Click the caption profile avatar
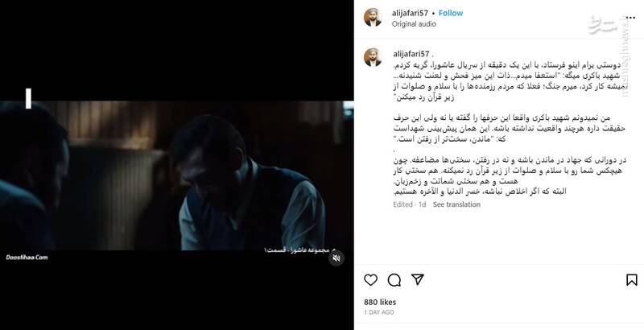 tap(373, 57)
